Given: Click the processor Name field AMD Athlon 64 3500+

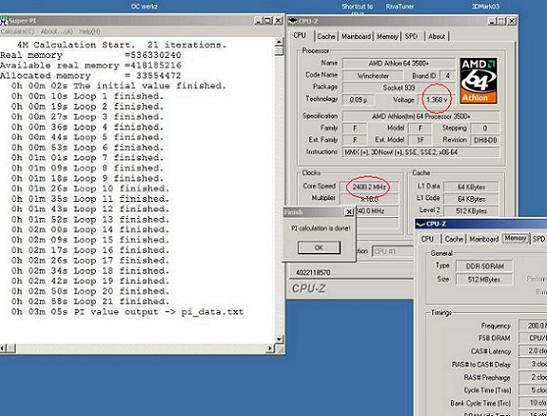Looking at the screenshot, I should (x=399, y=64).
